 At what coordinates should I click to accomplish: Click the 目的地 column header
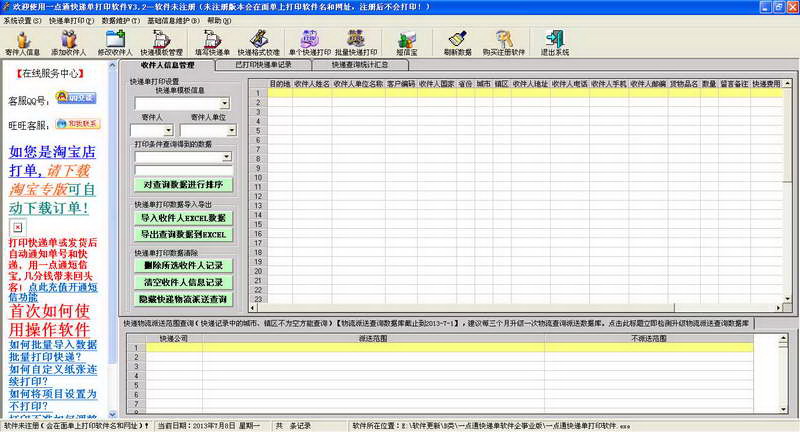click(280, 84)
